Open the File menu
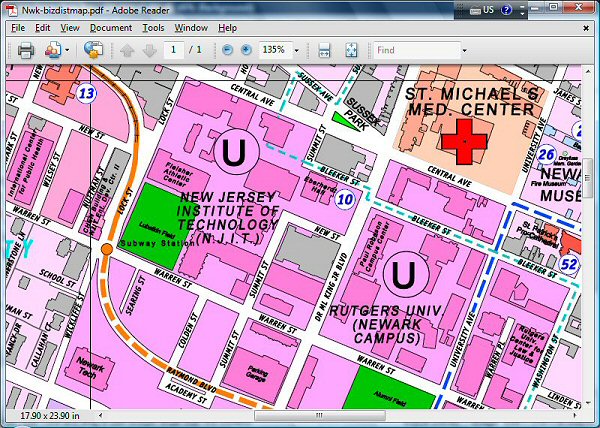This screenshot has height=428, width=600. point(18,28)
